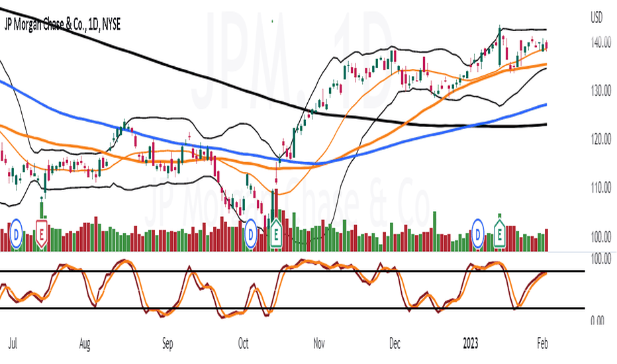
Task: Select the 120.00 price axis label
Action: point(601,139)
